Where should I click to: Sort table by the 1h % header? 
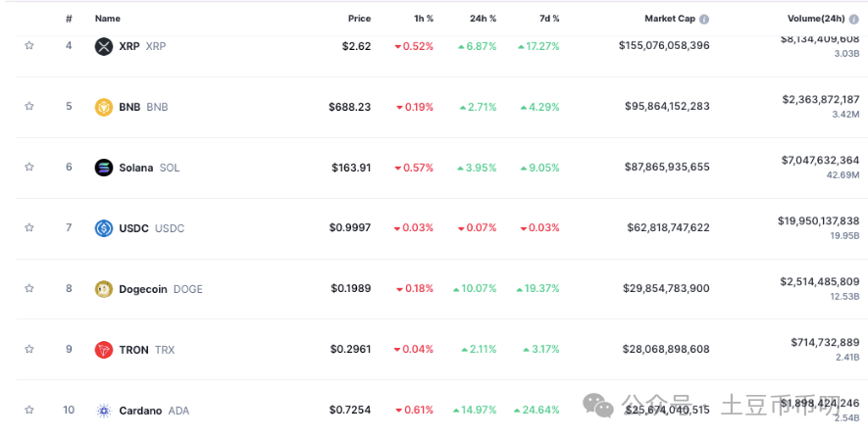click(x=424, y=19)
